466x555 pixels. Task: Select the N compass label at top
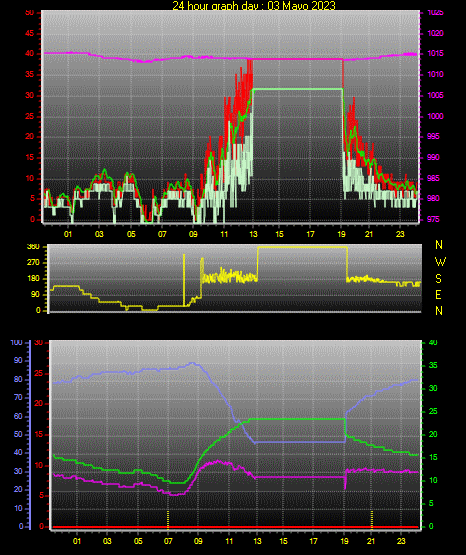tap(439, 245)
